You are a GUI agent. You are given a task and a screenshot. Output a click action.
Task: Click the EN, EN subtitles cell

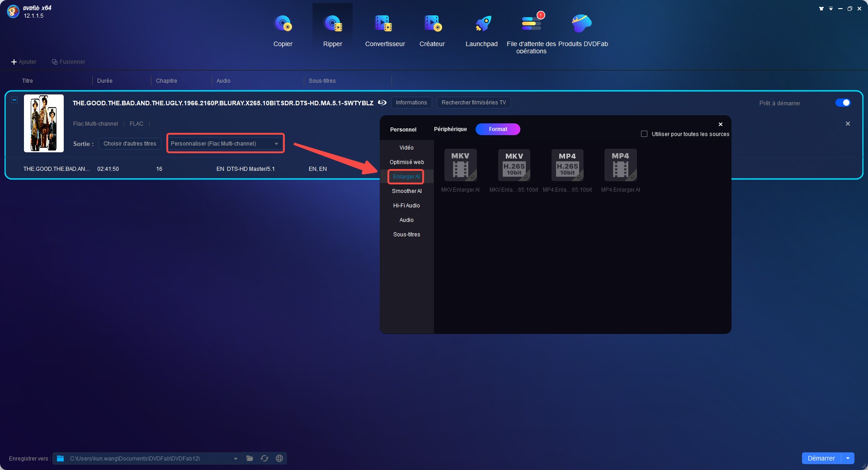[317, 169]
